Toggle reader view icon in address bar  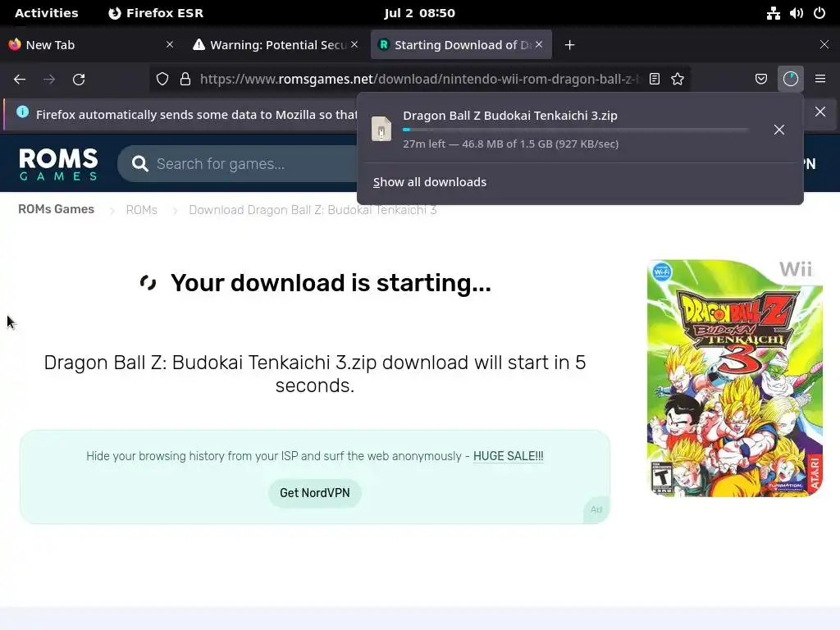(x=654, y=80)
